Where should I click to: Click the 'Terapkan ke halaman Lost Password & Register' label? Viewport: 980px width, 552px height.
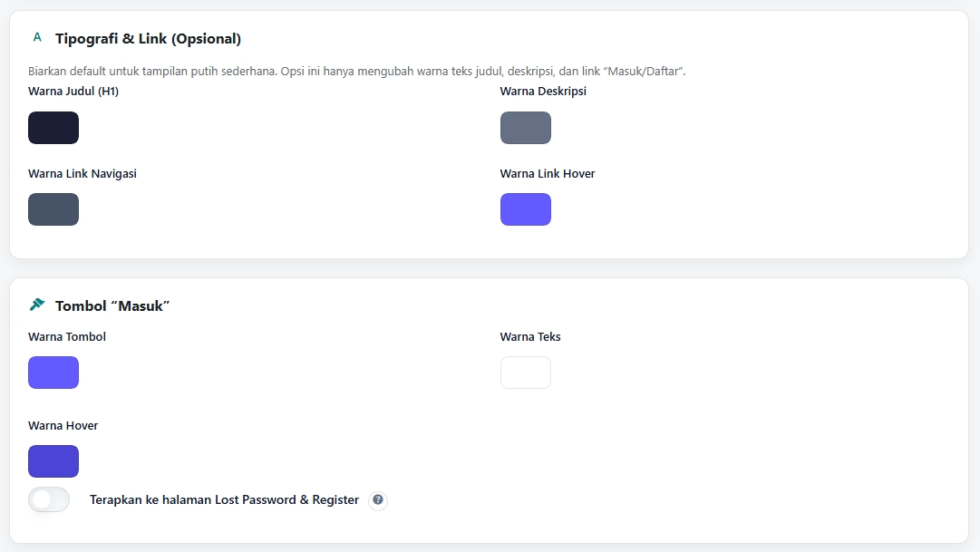(x=224, y=500)
